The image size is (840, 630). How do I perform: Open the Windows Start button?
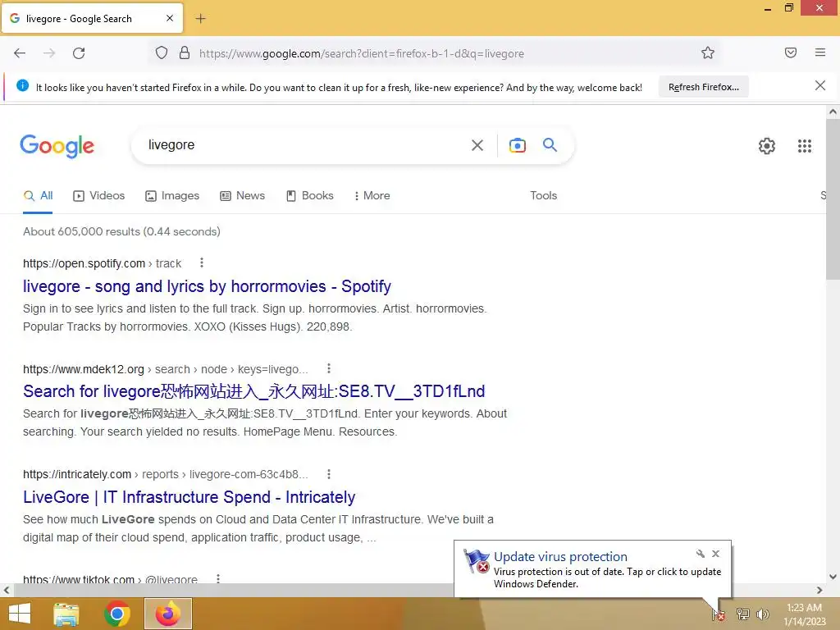coord(19,614)
